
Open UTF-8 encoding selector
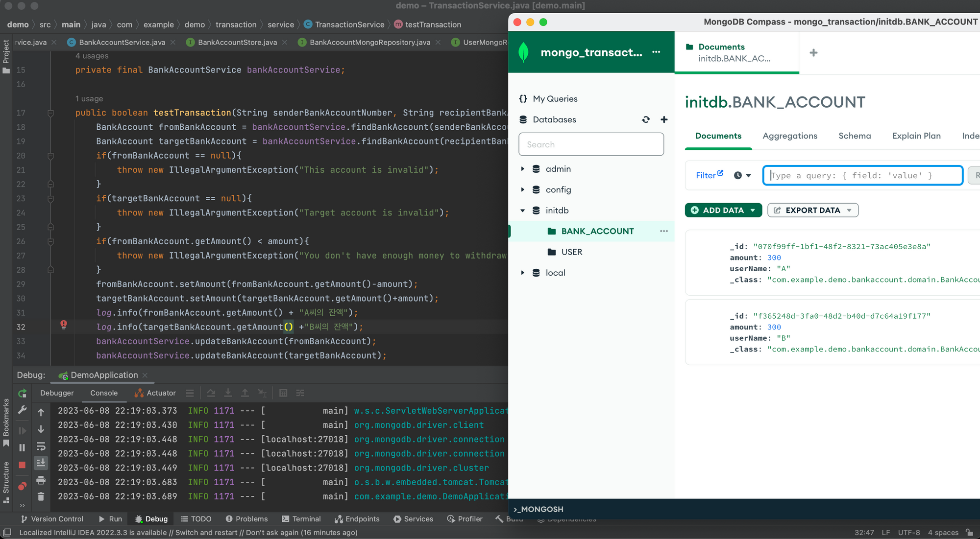[x=909, y=532]
